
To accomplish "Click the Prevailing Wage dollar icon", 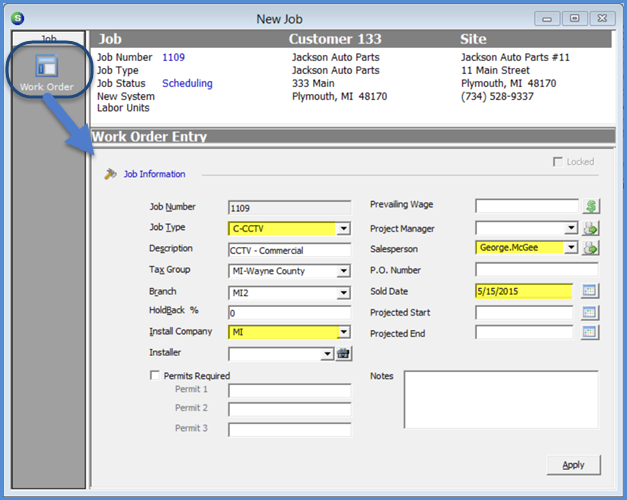I will [x=591, y=206].
